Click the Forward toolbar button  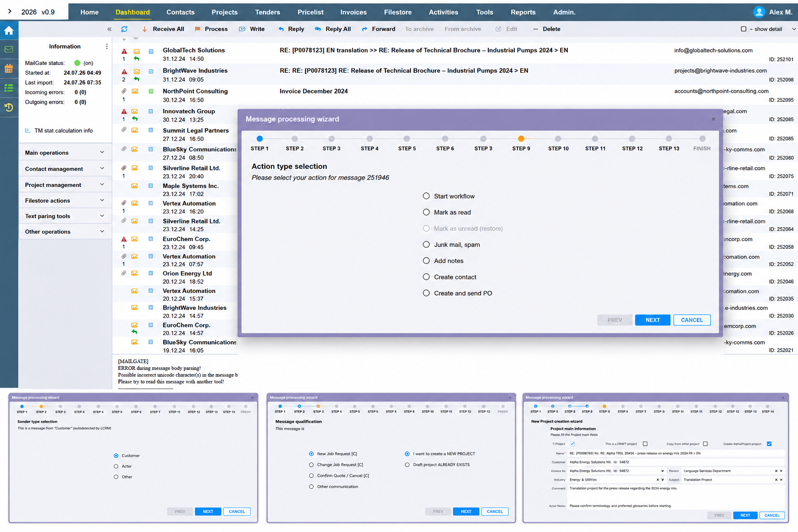378,29
